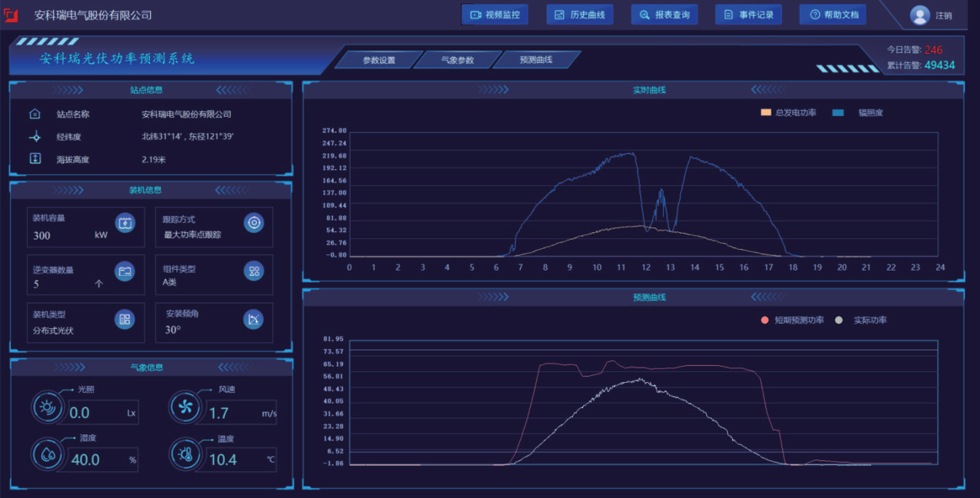
Task: Click the humidity droplet icon
Action: [x=47, y=455]
